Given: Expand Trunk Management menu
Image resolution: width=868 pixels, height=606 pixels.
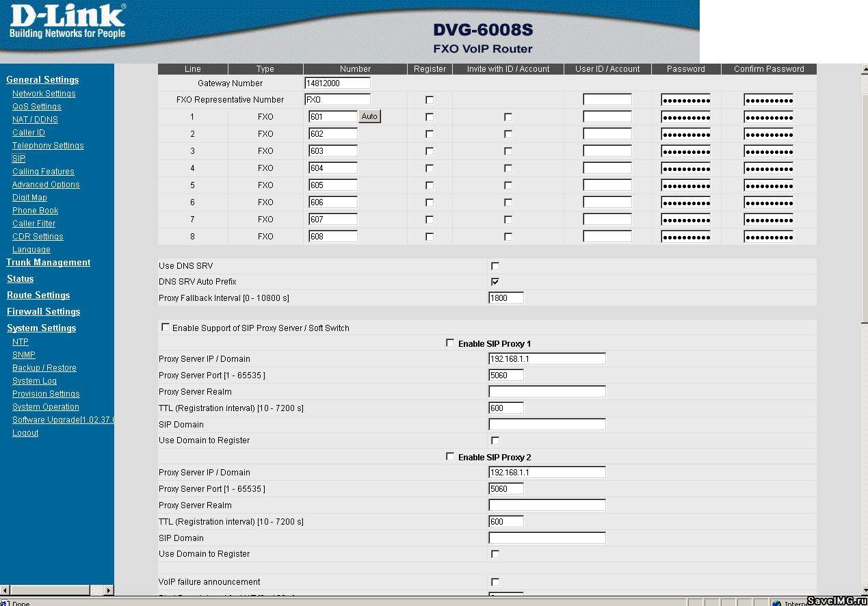Looking at the screenshot, I should (x=49, y=263).
